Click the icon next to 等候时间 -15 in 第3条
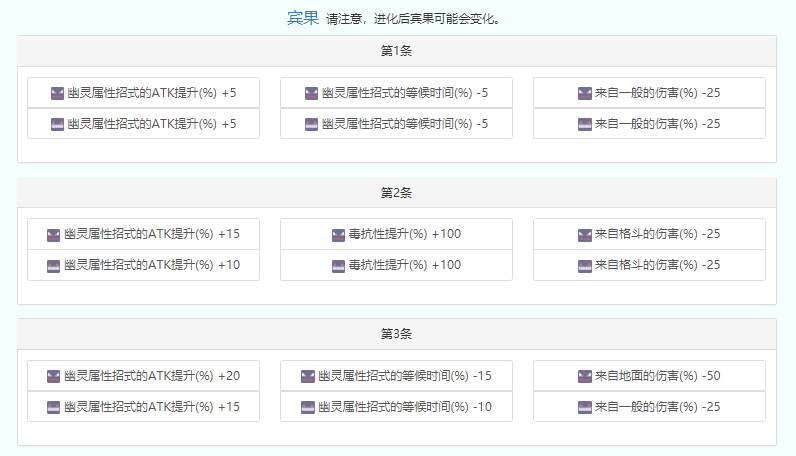The width and height of the screenshot is (796, 456). [x=308, y=376]
